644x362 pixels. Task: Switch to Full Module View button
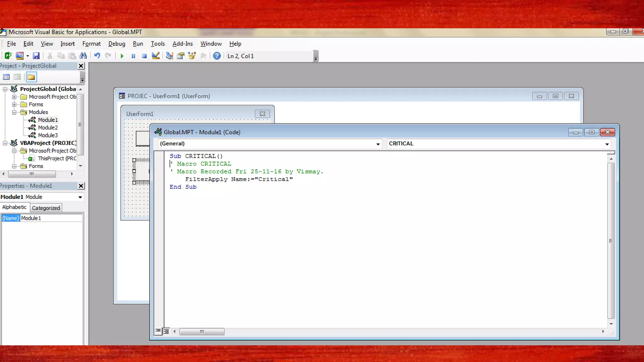pyautogui.click(x=166, y=331)
